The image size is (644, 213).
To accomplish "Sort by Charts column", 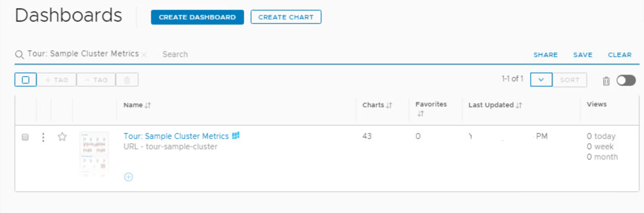I will pos(389,105).
